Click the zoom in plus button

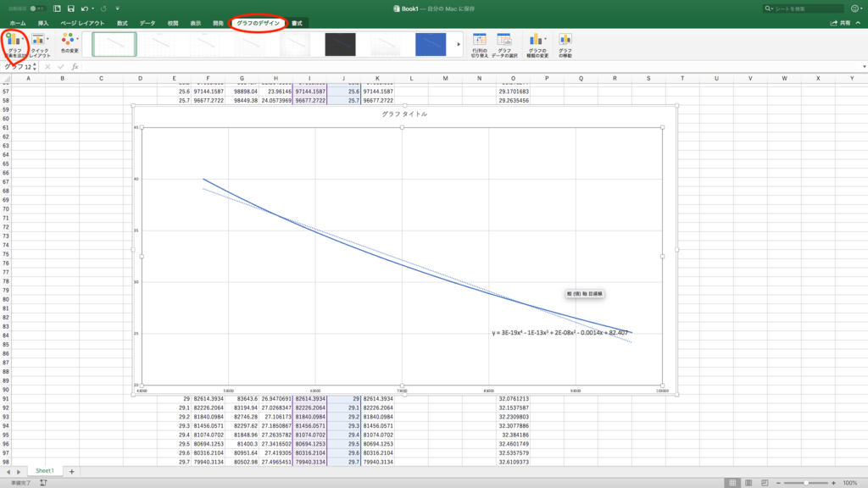(x=833, y=483)
